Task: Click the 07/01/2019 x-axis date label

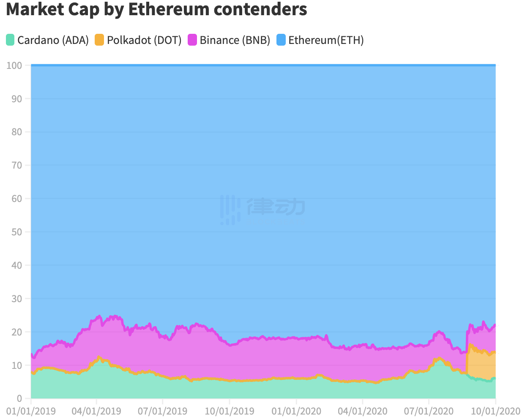Action: [163, 411]
